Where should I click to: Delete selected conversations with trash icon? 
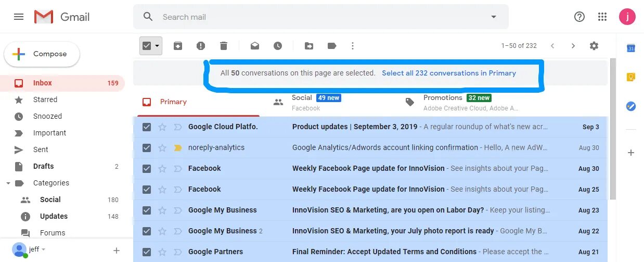click(224, 46)
